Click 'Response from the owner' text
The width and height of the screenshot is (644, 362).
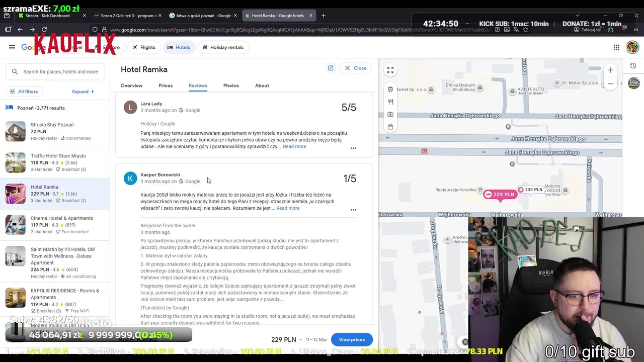tap(168, 226)
